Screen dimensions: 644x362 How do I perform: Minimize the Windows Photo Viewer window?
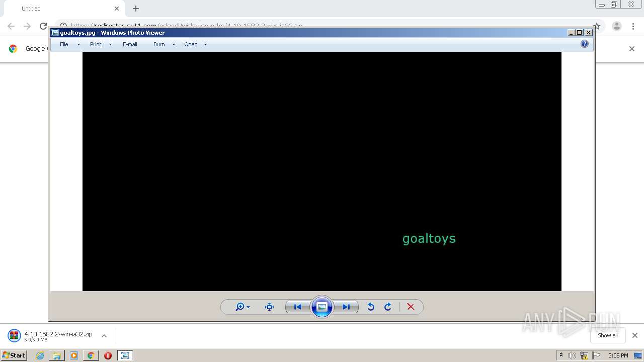tap(571, 33)
